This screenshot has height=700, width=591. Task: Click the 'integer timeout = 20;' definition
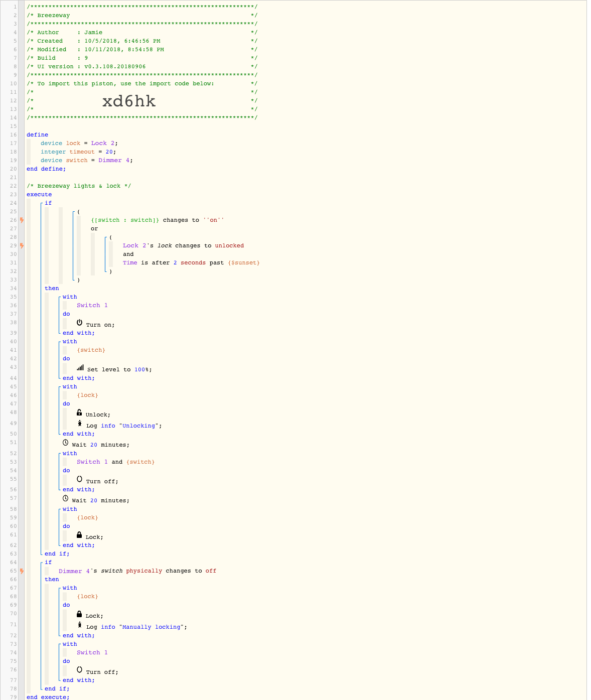click(78, 152)
